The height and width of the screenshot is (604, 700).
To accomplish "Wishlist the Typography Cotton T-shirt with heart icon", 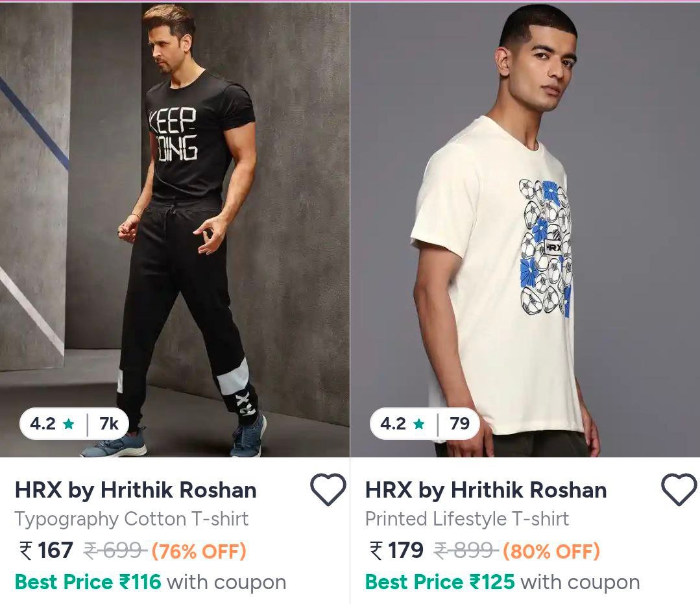I will [328, 490].
